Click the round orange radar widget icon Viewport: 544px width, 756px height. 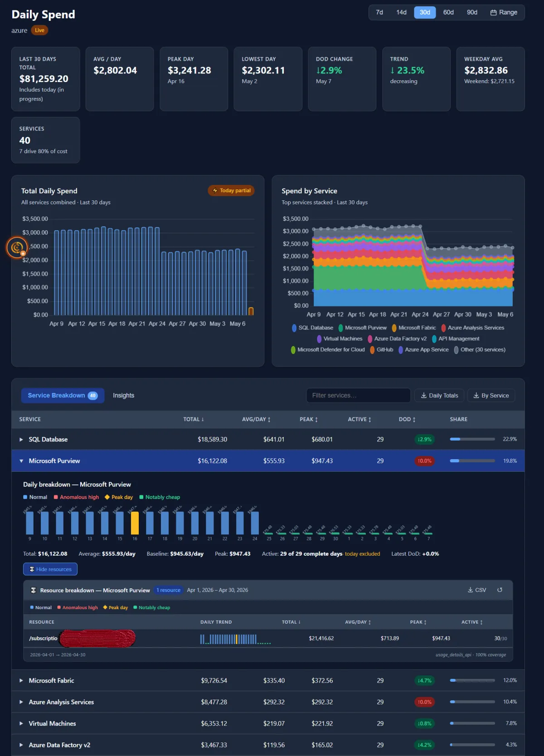coord(17,247)
